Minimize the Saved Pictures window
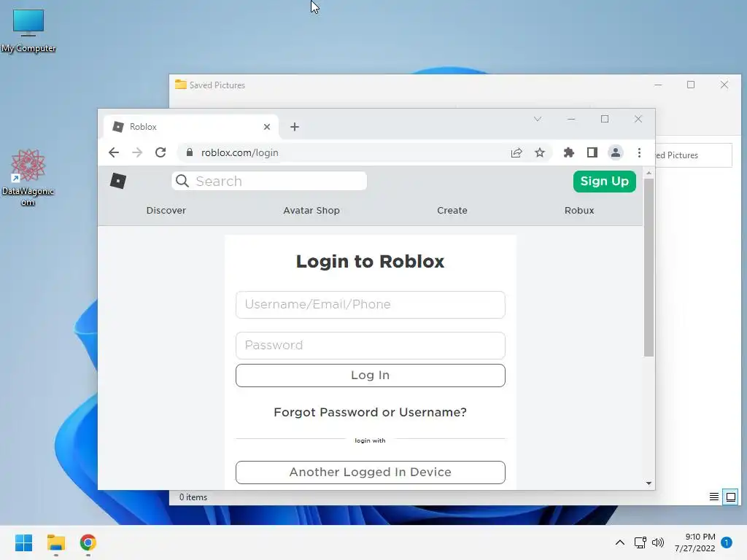Image resolution: width=747 pixels, height=560 pixels. coord(658,85)
